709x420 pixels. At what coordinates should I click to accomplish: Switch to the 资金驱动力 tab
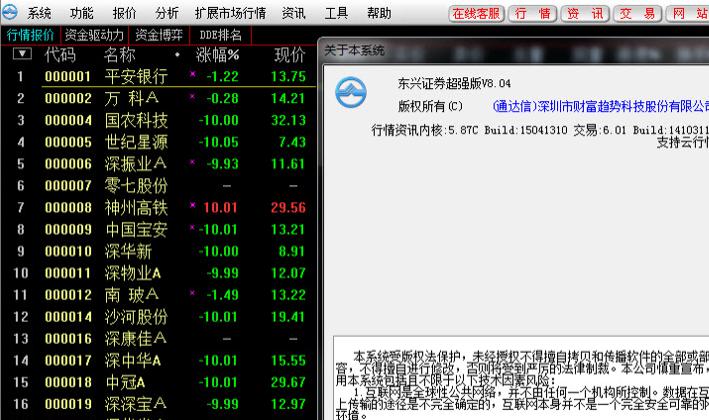tap(94, 35)
